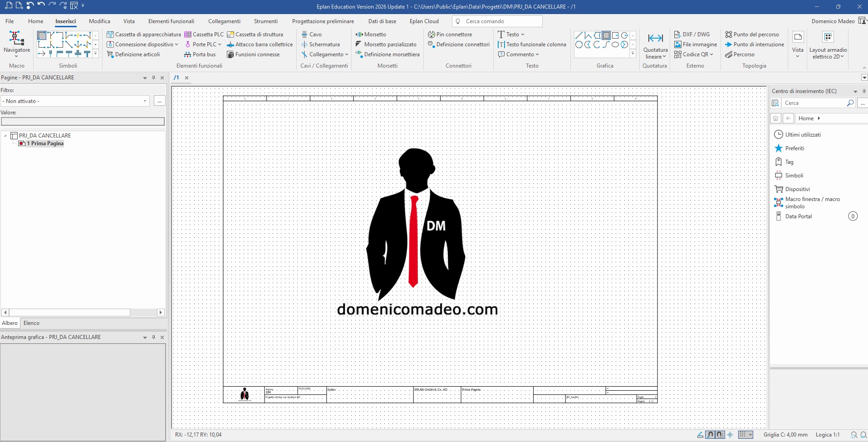
Task: Click Punto di interruzione arrow icon
Action: pos(728,44)
